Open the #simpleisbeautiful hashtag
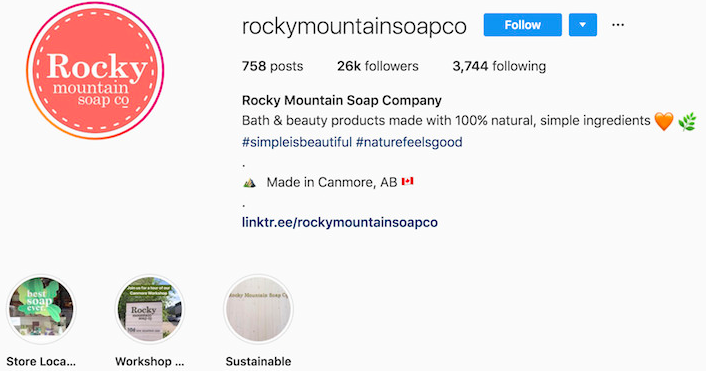706x371 pixels. [x=297, y=142]
